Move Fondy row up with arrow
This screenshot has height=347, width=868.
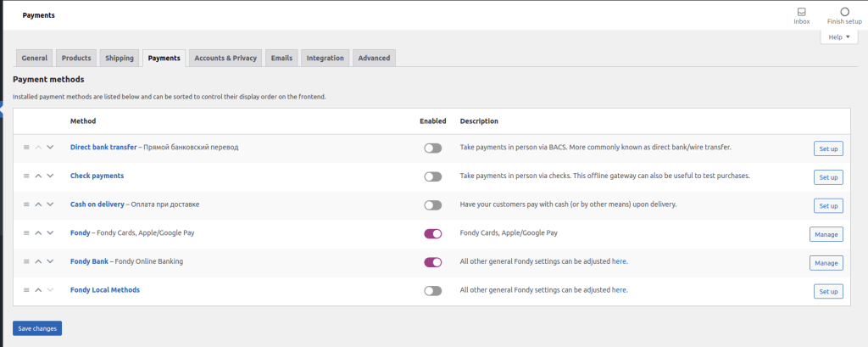(x=38, y=233)
